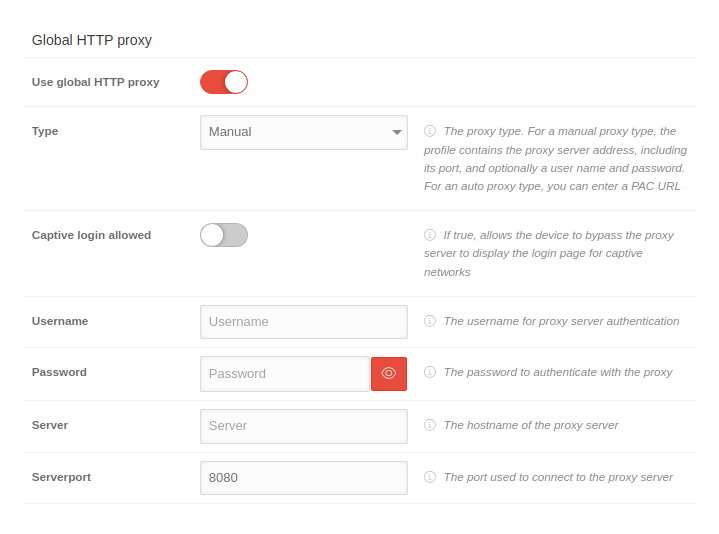
Task: Open the proxy Type dropdown
Action: pos(295,132)
